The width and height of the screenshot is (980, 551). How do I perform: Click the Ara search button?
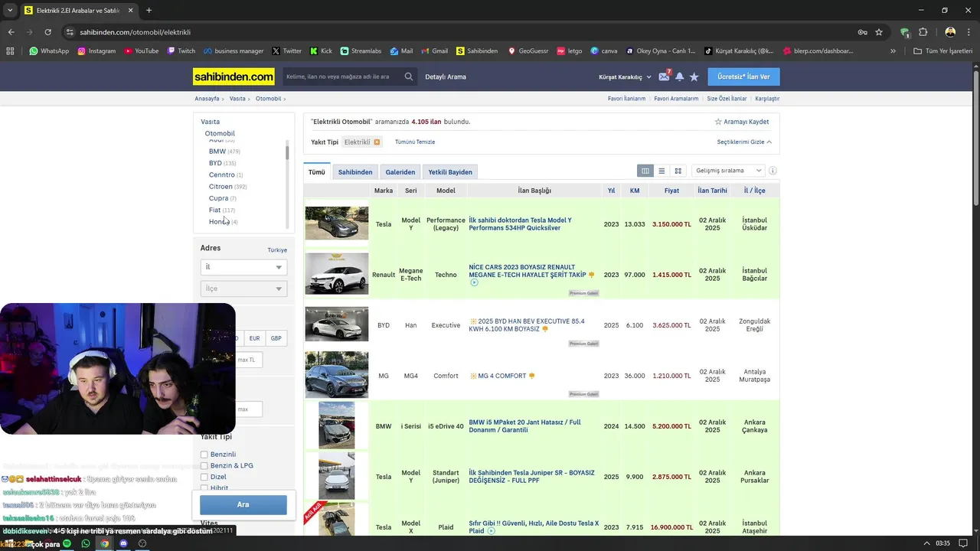[243, 504]
